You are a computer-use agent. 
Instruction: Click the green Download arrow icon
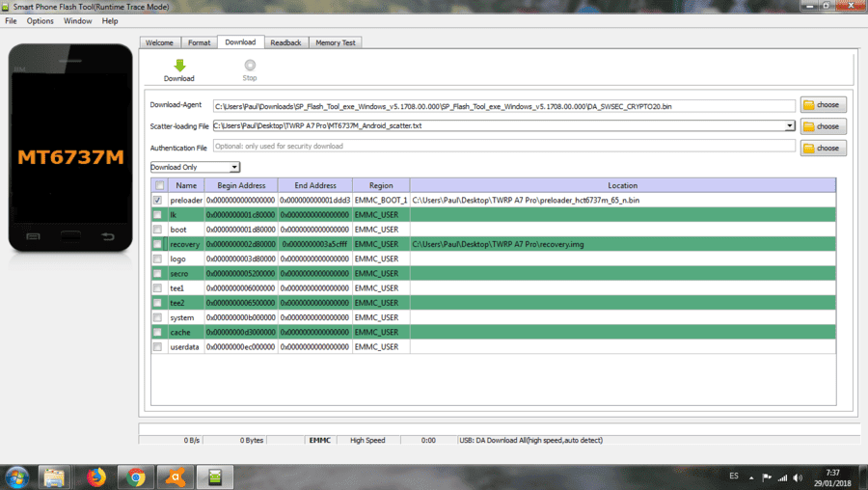[x=179, y=66]
